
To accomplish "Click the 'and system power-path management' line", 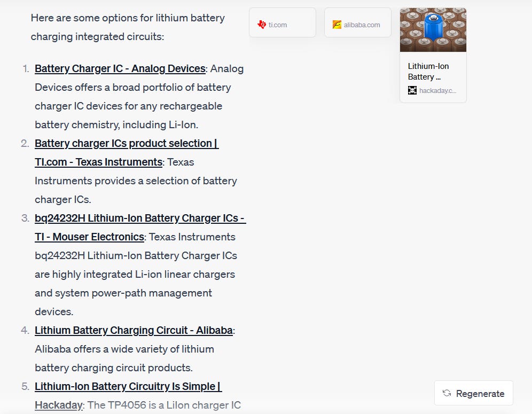I will [123, 293].
